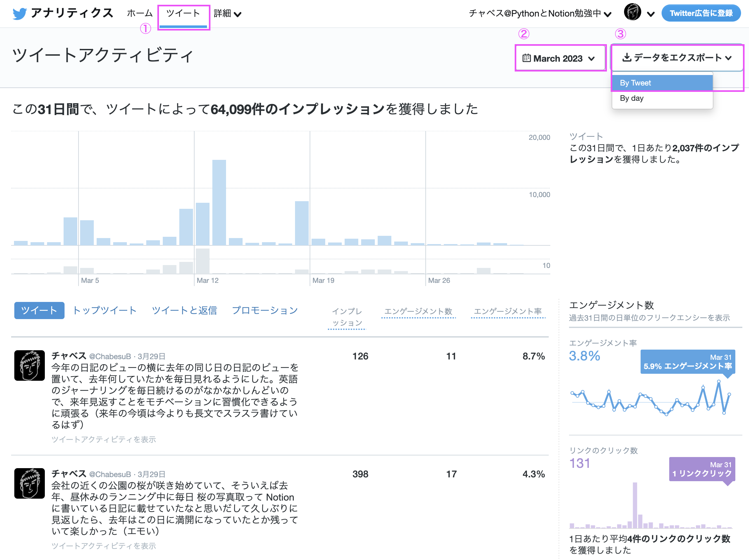Click the calendar icon beside March 2023
749x560 pixels.
pyautogui.click(x=526, y=58)
